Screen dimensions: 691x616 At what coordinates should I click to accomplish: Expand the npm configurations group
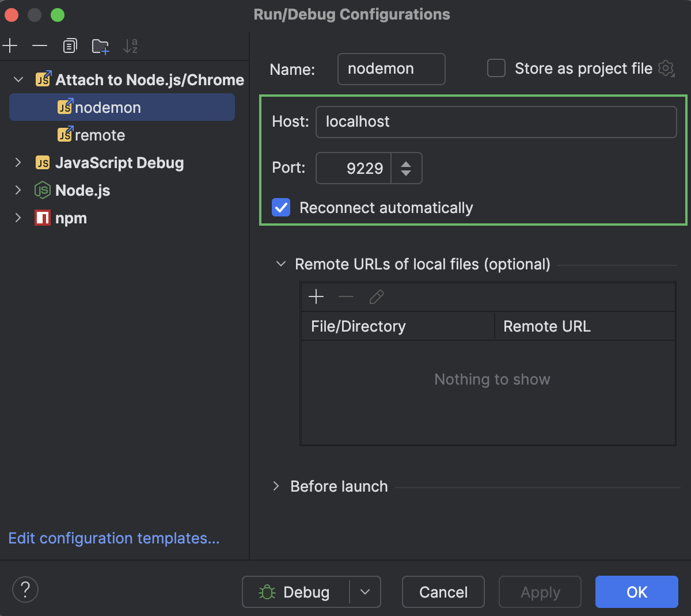(18, 218)
